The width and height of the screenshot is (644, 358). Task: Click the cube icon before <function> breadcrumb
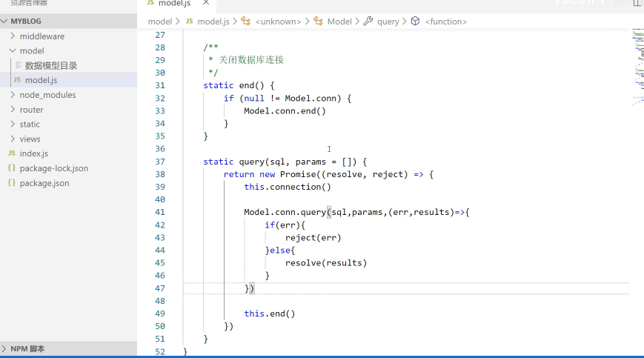[x=415, y=21]
